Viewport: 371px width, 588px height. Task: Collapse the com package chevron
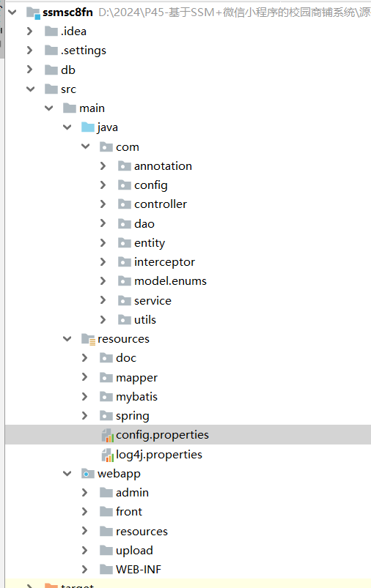click(x=86, y=146)
